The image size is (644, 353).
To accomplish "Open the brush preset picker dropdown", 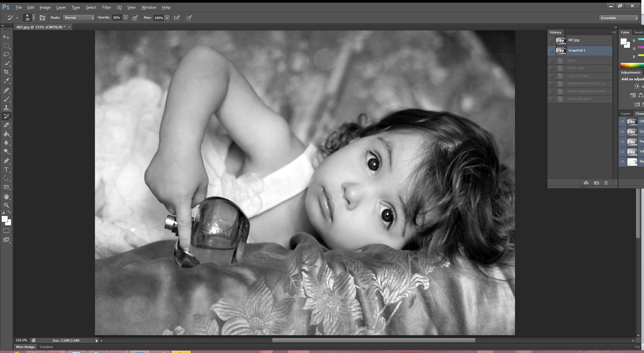I will [x=34, y=18].
